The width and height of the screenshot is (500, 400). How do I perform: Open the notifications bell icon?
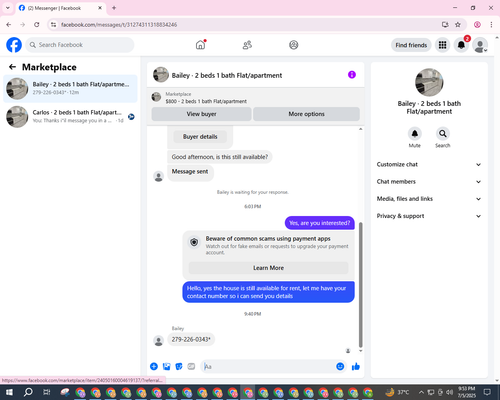pyautogui.click(x=461, y=45)
